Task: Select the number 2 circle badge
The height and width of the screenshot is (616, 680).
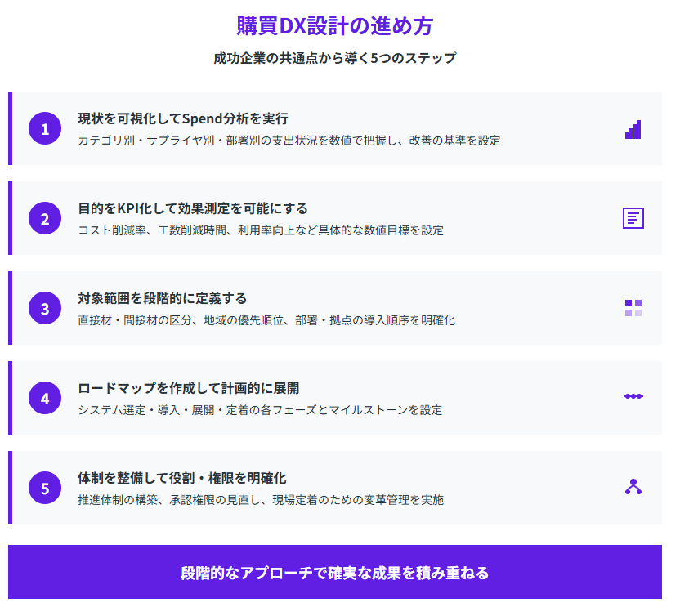Action: 45,219
